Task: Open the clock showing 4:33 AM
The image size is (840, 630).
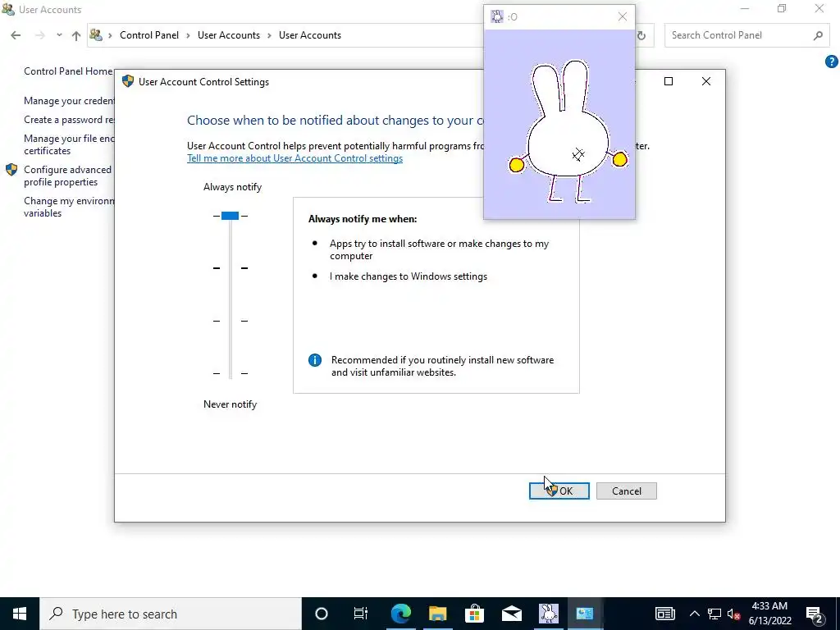Action: tap(769, 614)
